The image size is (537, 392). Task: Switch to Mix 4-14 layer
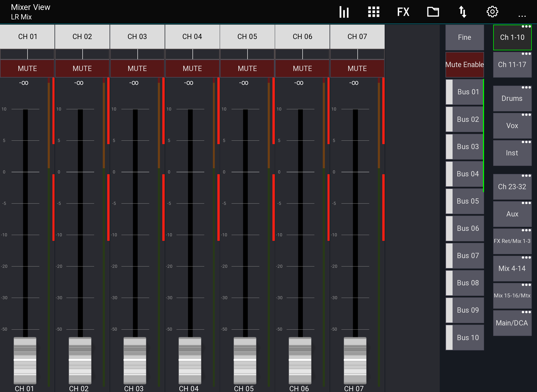point(512,269)
